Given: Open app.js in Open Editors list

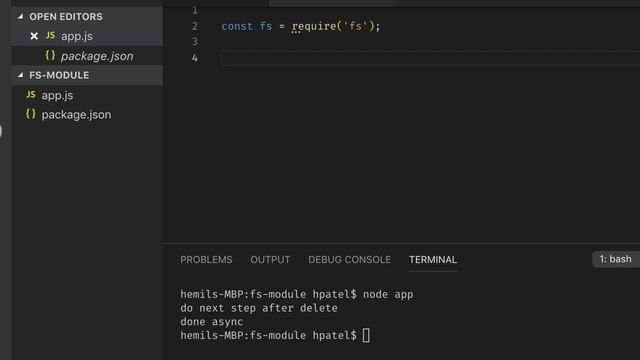Looking at the screenshot, I should click(x=77, y=36).
